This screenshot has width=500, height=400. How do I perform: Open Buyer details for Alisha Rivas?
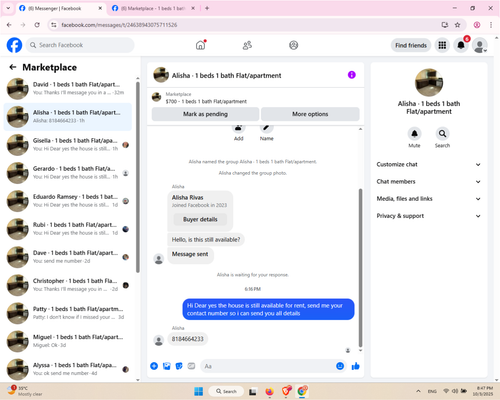tap(200, 219)
